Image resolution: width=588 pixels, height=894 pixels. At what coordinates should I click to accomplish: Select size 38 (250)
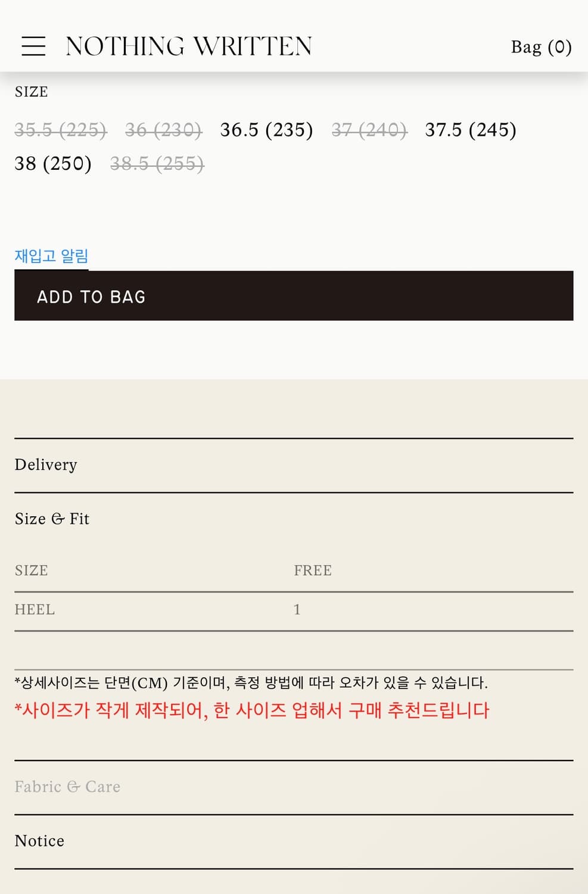tap(53, 164)
